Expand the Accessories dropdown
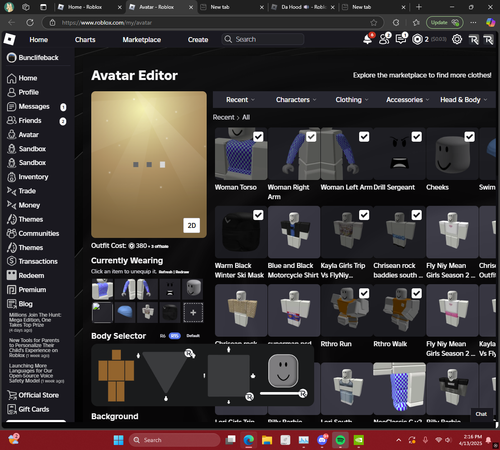 (407, 100)
